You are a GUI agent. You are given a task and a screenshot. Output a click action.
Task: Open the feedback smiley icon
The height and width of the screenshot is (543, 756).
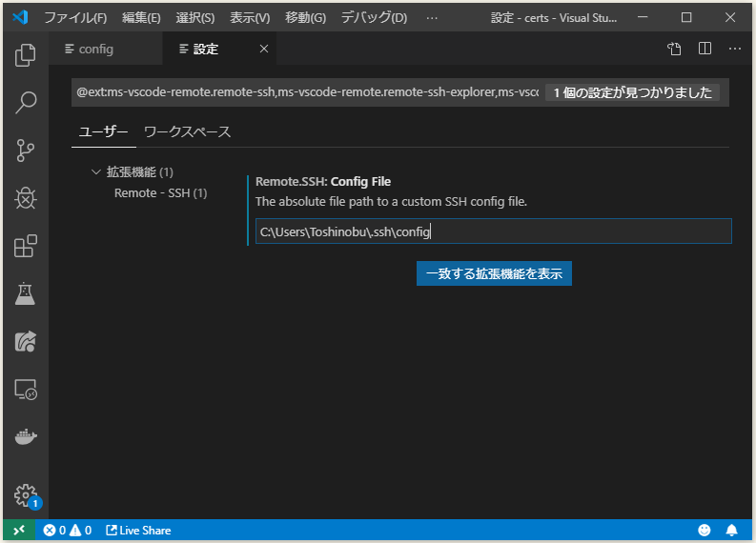(x=705, y=531)
